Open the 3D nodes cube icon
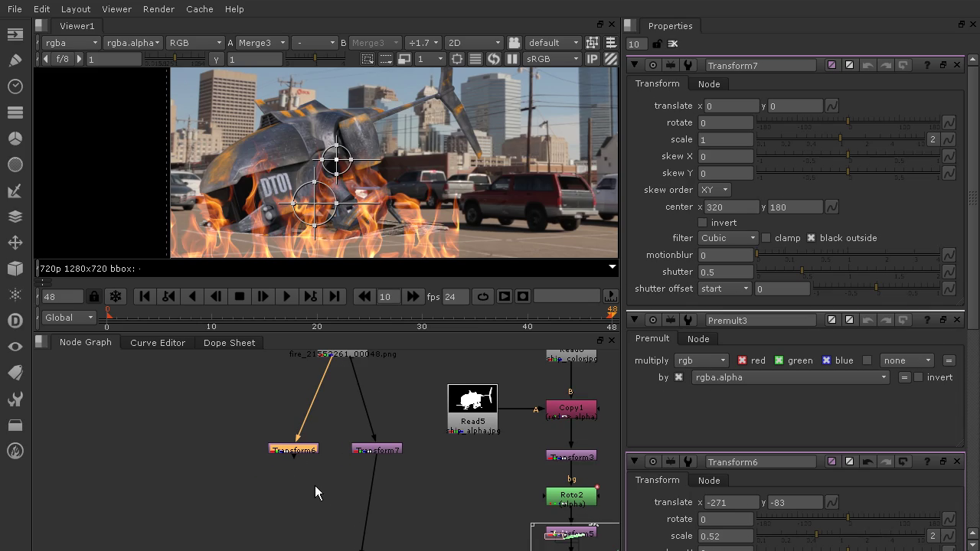Viewport: 980px width, 551px height. click(15, 269)
